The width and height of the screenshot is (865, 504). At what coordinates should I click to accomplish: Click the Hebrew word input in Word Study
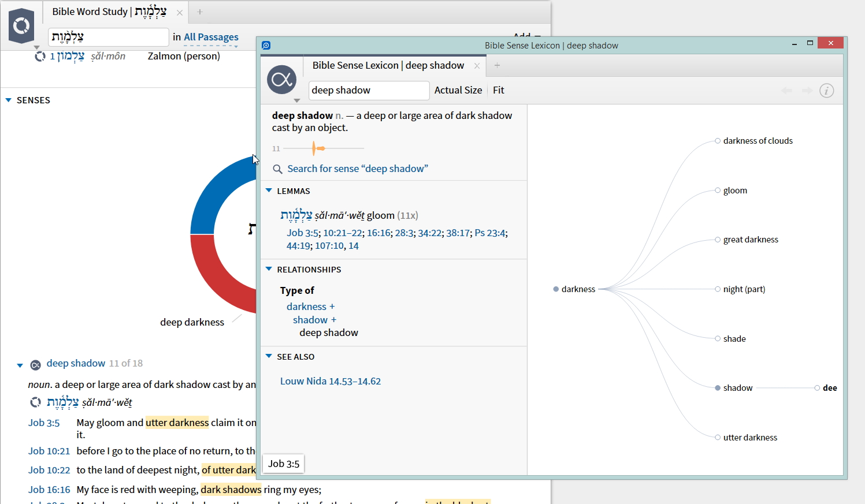(109, 37)
